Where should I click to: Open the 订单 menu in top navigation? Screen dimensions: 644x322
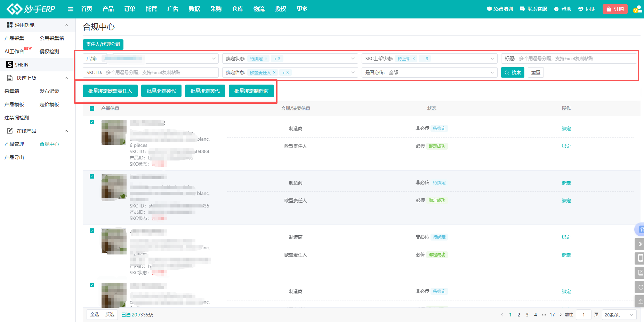click(129, 9)
